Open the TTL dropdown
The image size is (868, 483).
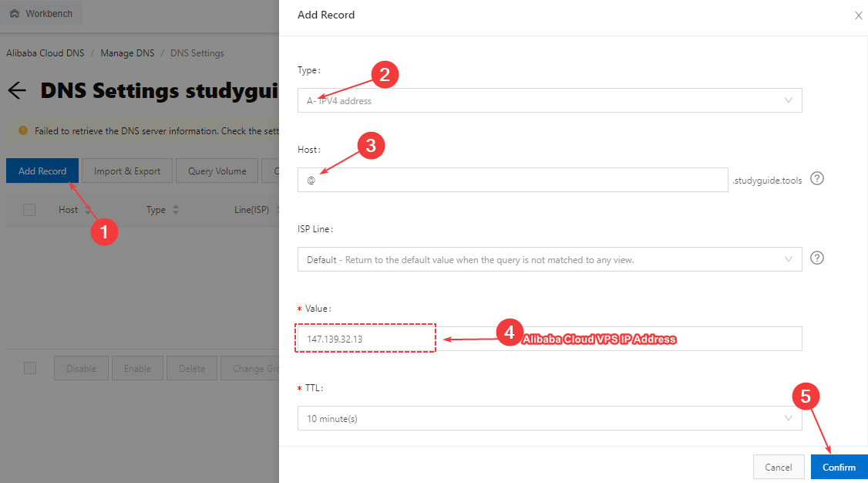coord(549,418)
